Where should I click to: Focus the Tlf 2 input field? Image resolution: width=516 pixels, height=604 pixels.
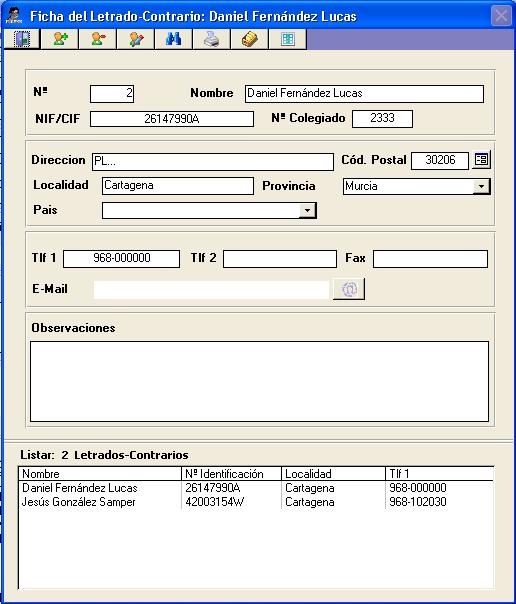[x=280, y=259]
